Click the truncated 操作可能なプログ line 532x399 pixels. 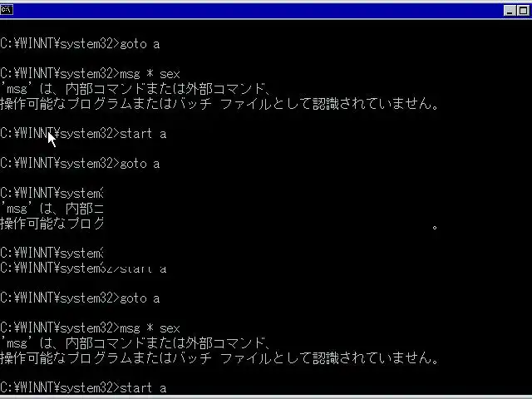coord(52,224)
